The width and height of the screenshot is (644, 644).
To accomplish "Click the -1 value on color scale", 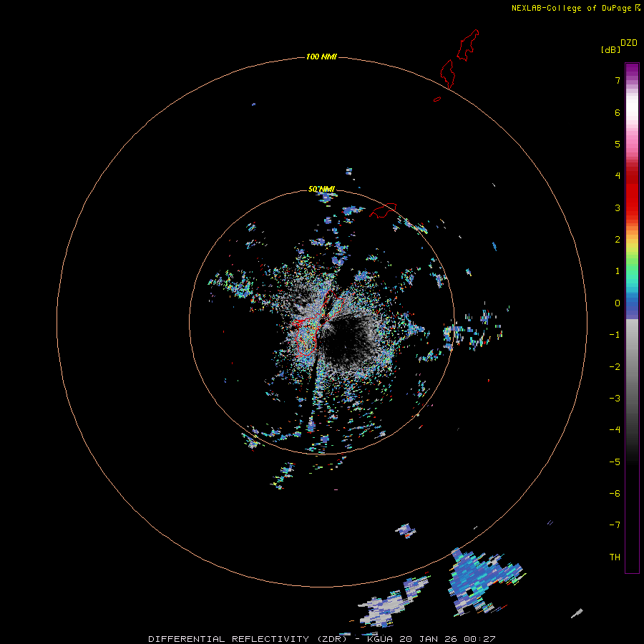I will [615, 335].
